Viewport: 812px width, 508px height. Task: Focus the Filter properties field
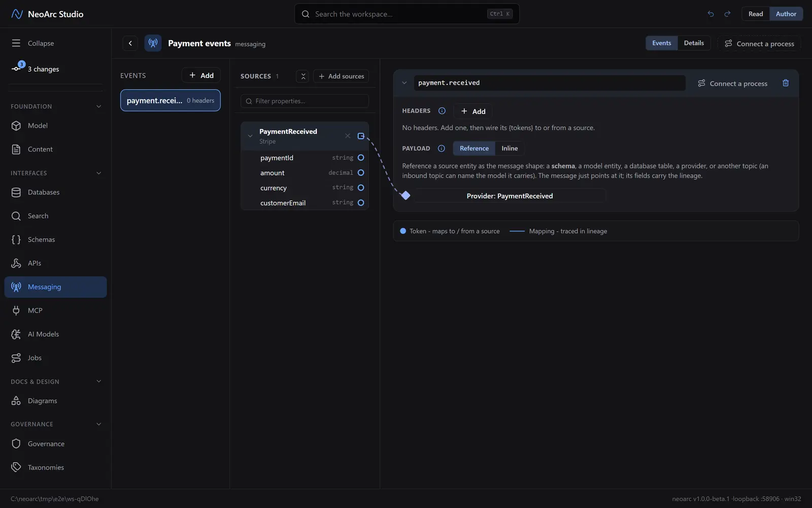pos(304,101)
